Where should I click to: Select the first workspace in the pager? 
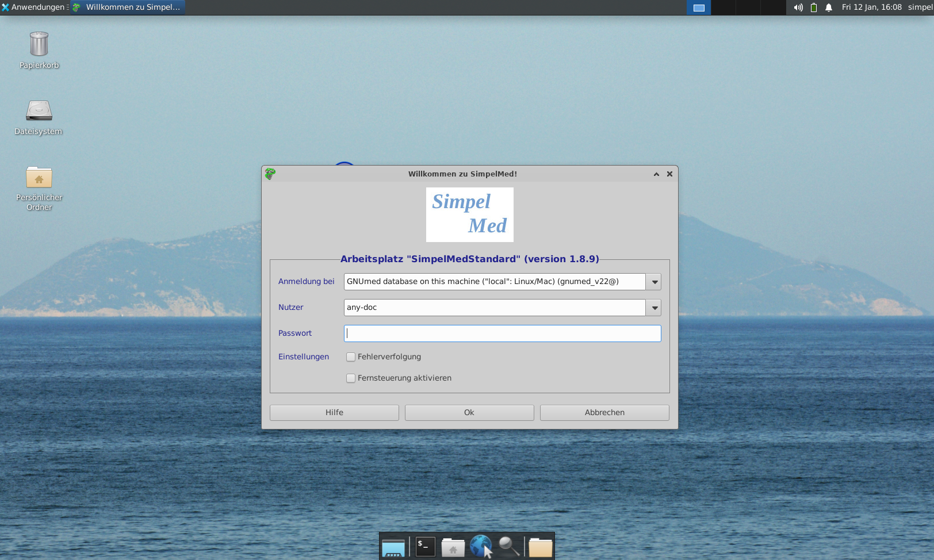click(699, 7)
